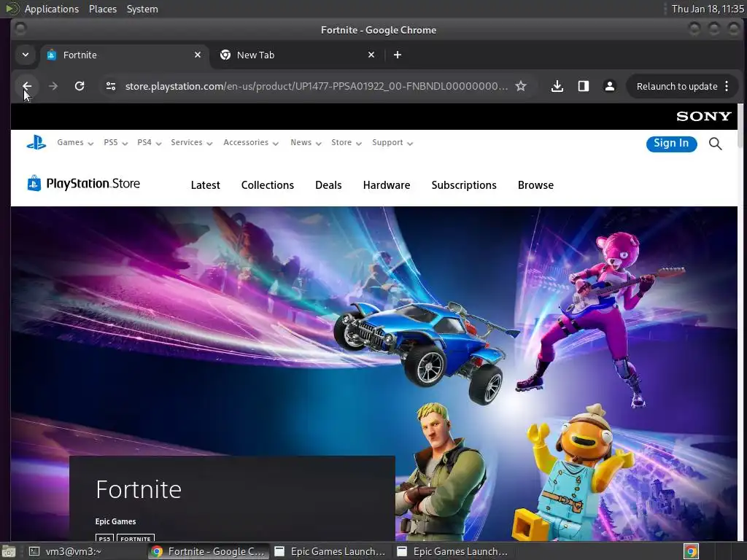Image resolution: width=747 pixels, height=560 pixels.
Task: Click the PlayStation logo icon
Action: [36, 142]
